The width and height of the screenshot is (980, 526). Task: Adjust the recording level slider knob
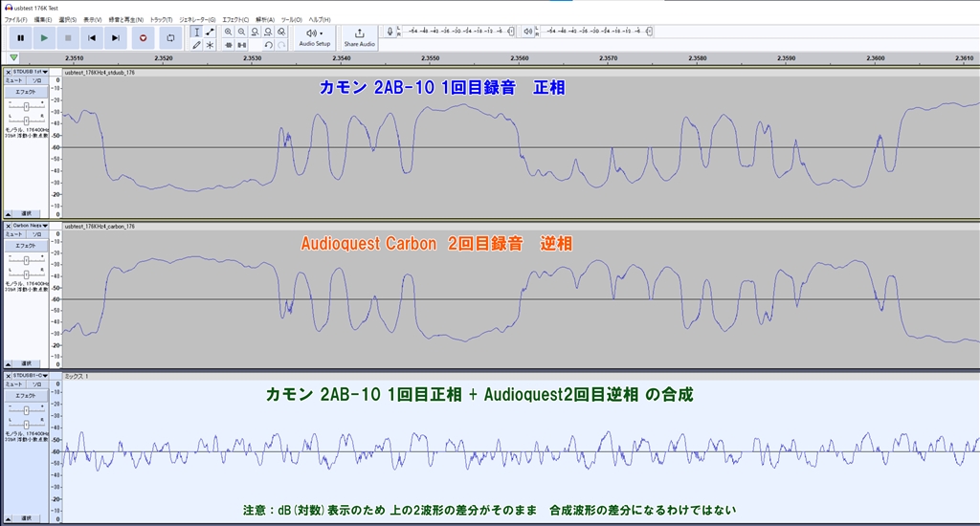[511, 32]
